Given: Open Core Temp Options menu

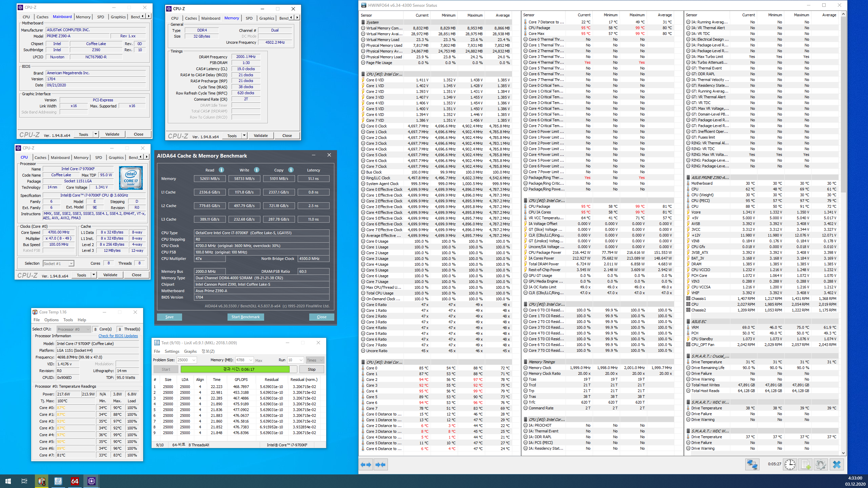Looking at the screenshot, I should (x=51, y=320).
